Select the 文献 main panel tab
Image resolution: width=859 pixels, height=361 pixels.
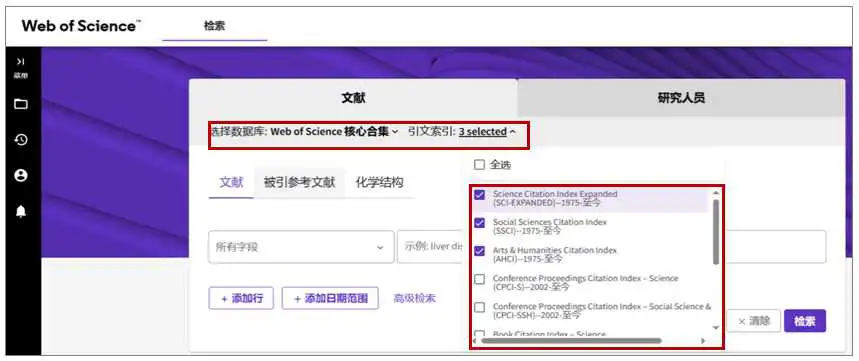click(x=353, y=98)
